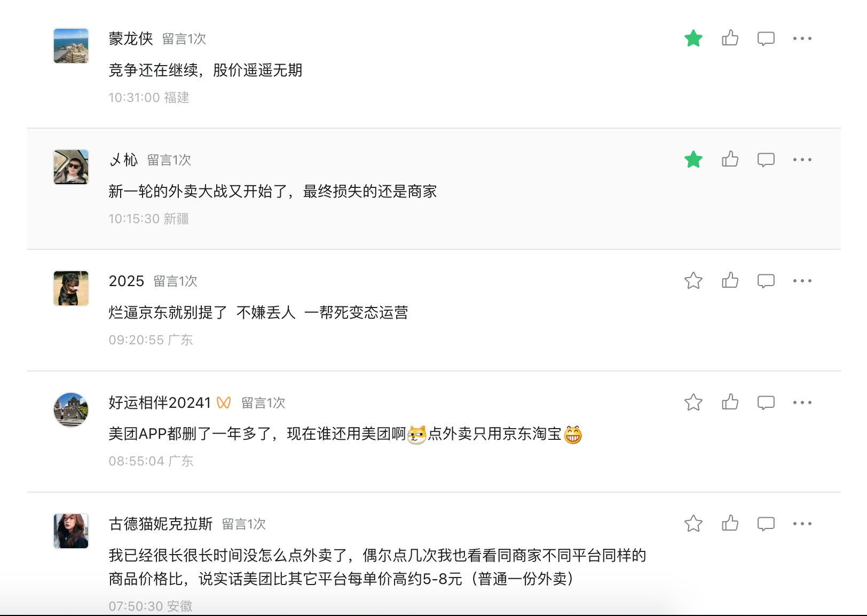The height and width of the screenshot is (616, 867).
Task: Like 古德猫妮克拉斯's long comment
Action: pos(730,524)
